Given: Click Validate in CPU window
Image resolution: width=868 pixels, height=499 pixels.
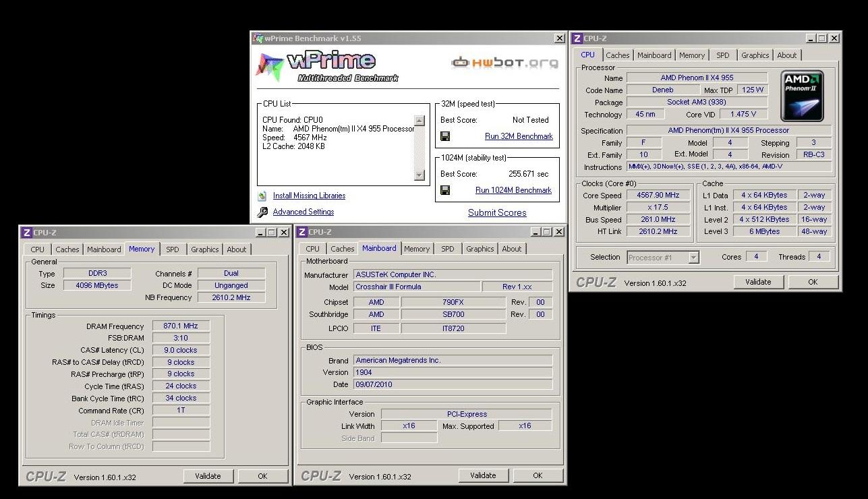Looking at the screenshot, I should [x=758, y=282].
